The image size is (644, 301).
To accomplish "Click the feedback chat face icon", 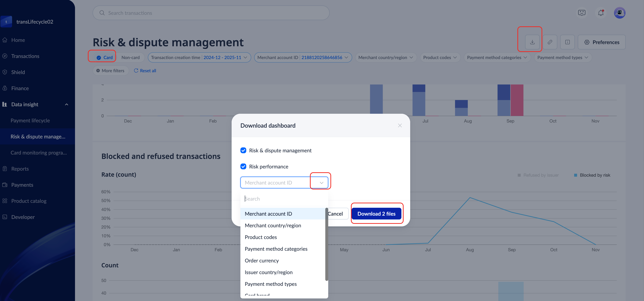I will click(581, 13).
